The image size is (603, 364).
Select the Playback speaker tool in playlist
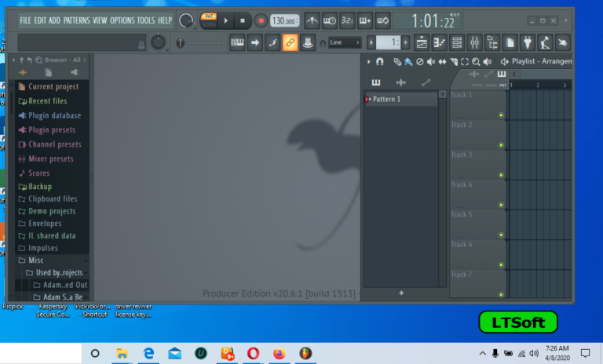(x=488, y=61)
